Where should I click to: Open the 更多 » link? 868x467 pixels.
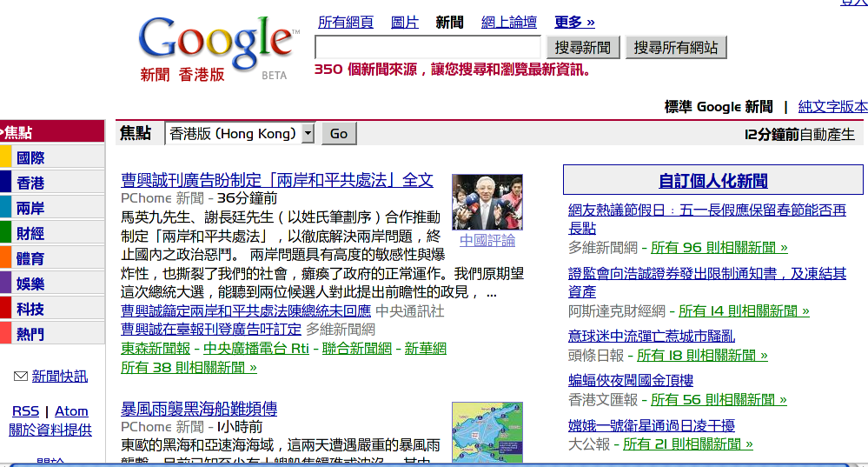(574, 22)
